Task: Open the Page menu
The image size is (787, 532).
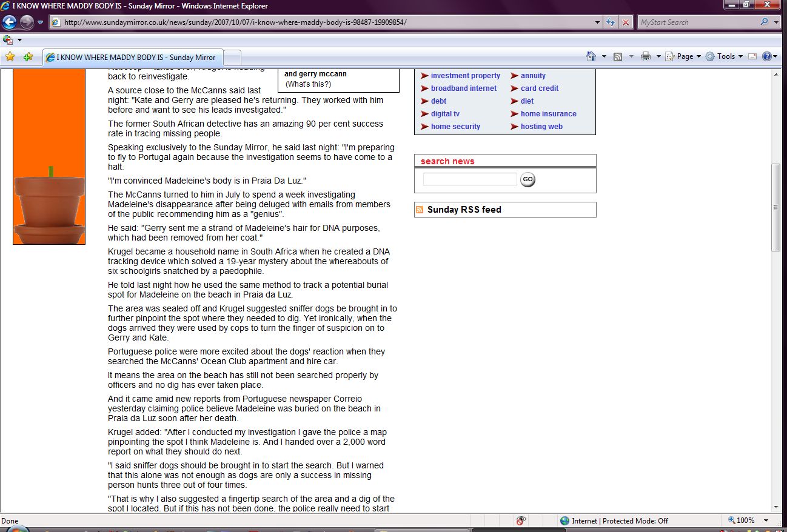Action: click(685, 56)
